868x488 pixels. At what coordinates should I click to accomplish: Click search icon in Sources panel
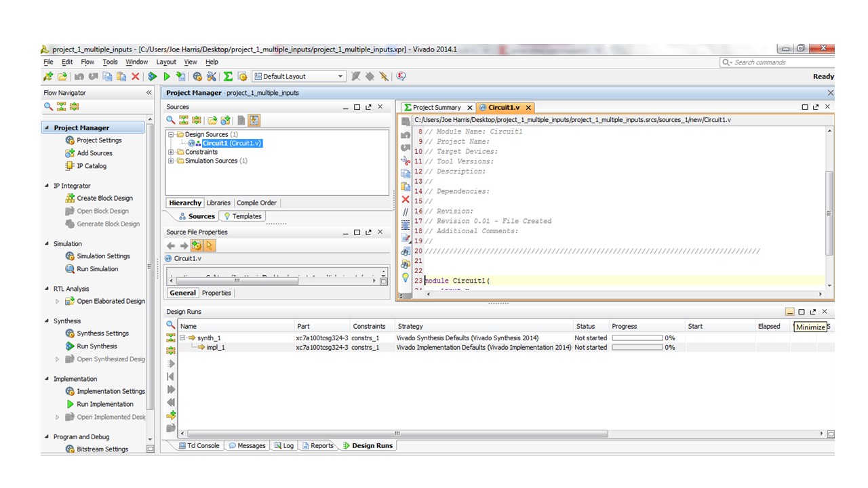[171, 120]
